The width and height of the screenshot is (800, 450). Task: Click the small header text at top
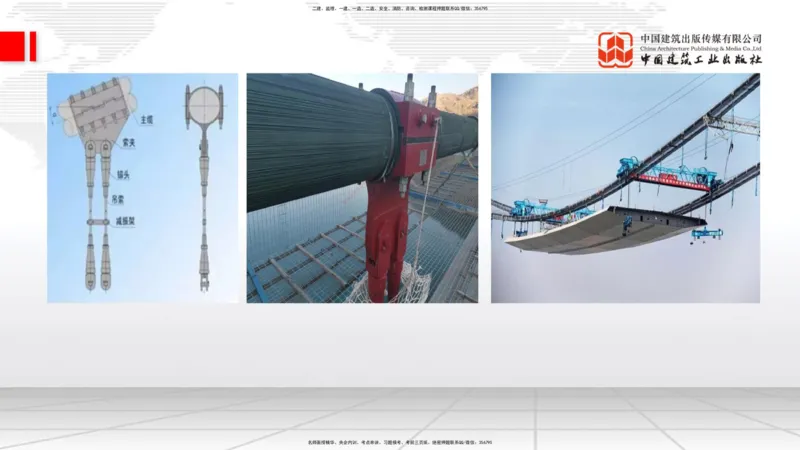click(x=400, y=8)
